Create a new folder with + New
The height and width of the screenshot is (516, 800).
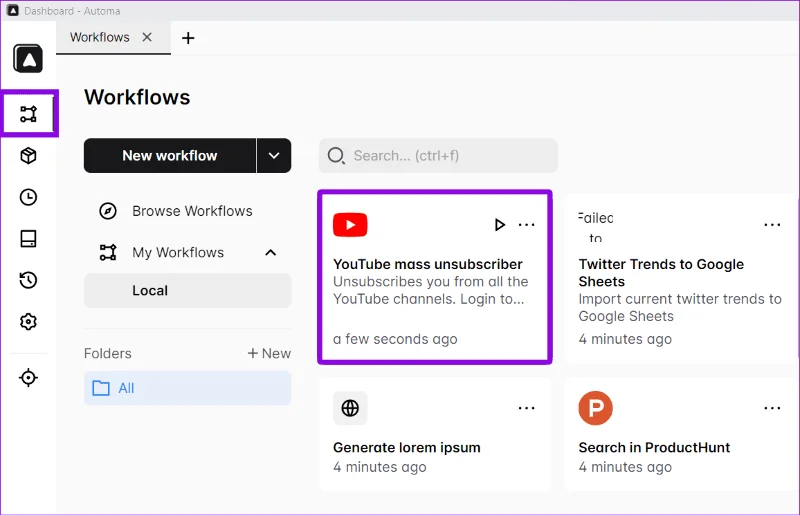point(269,353)
